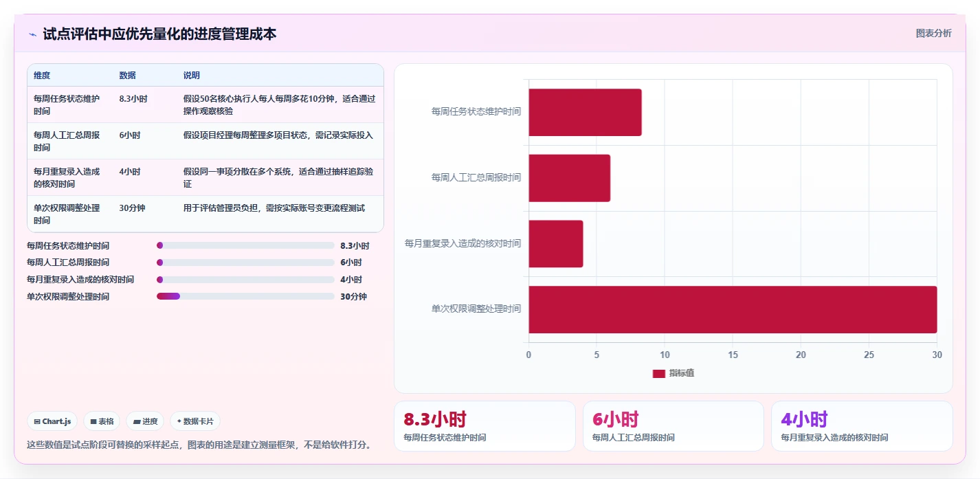Click the 8.3小时 cell in the table
Screen dimensions: 980x479
(x=133, y=99)
